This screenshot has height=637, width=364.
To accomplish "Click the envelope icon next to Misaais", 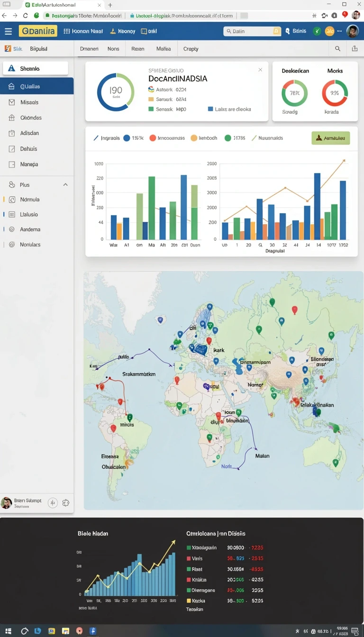I will (x=11, y=102).
